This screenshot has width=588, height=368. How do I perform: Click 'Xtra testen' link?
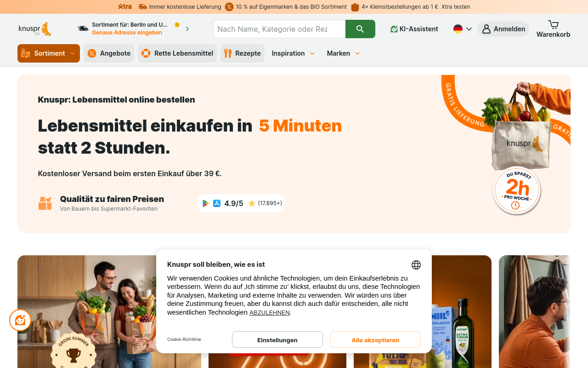(456, 7)
